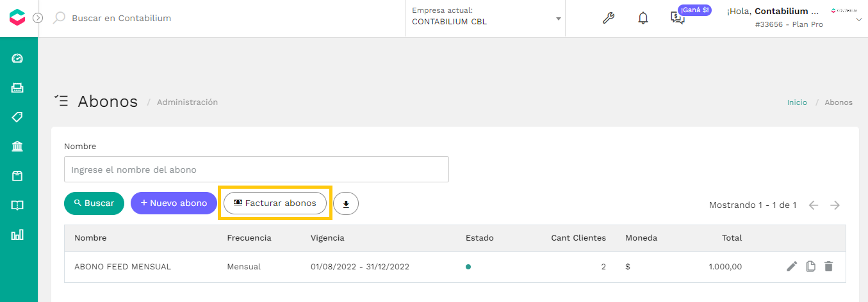868x302 pixels.
Task: Delete ABONO FEED MENSUAL with trash icon
Action: (x=828, y=266)
